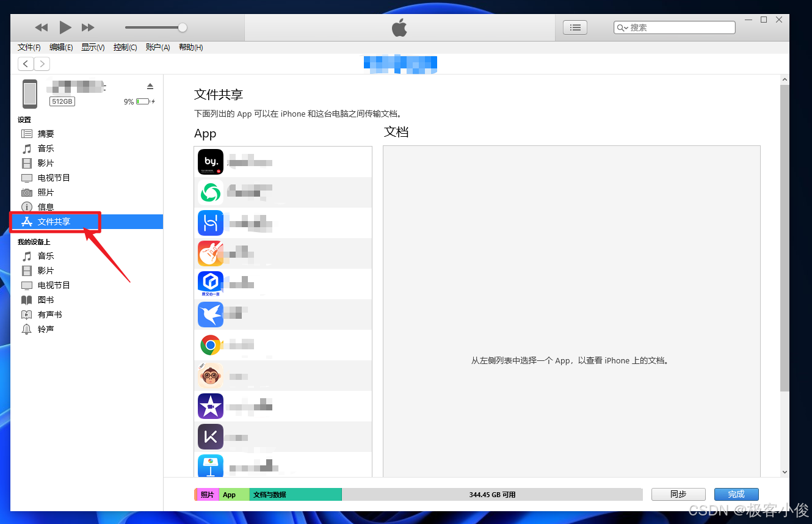Click the search field labeled 搜索

click(674, 27)
